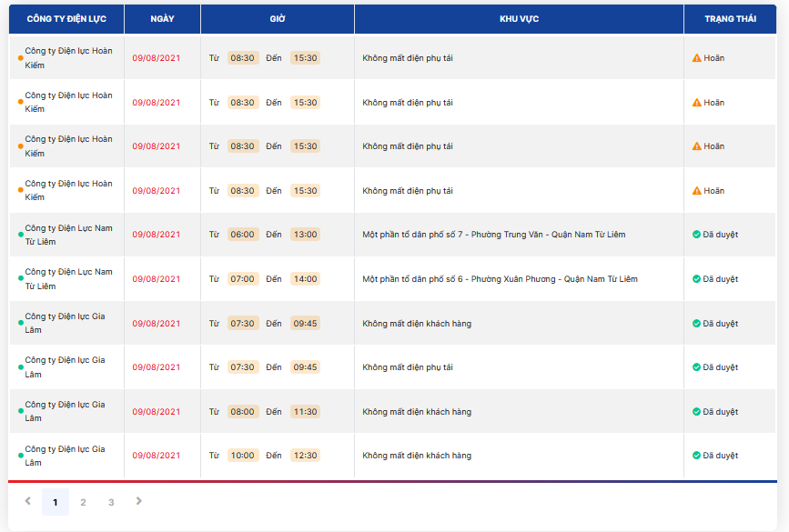Image resolution: width=789 pixels, height=532 pixels.
Task: Click Đã duyệt status text in 08:00–11:30 row
Action: 721,412
